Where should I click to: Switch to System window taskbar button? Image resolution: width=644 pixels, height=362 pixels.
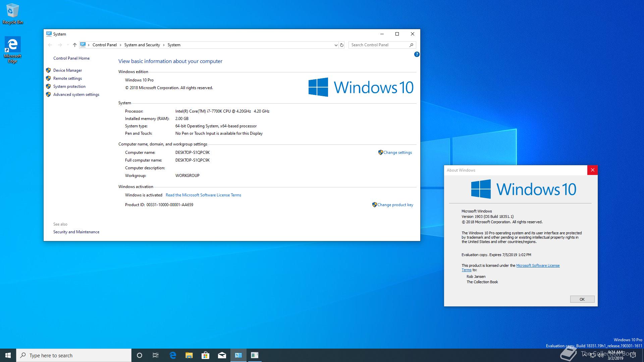[238, 355]
